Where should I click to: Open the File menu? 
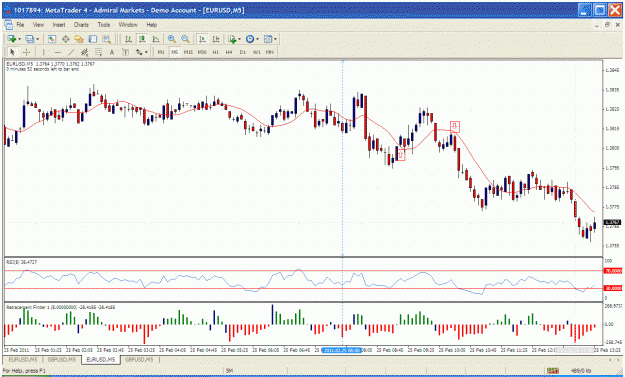click(20, 25)
